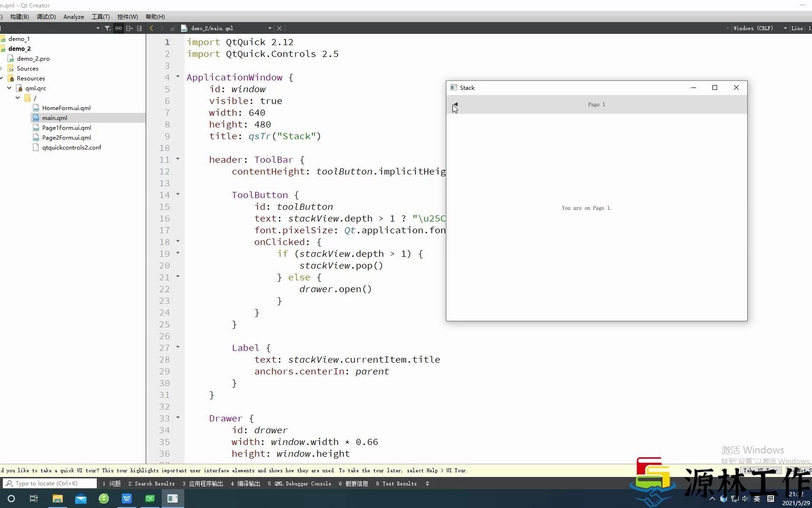Open the sidebar view selector dropdown
The width and height of the screenshot is (812, 508).
(98, 28)
